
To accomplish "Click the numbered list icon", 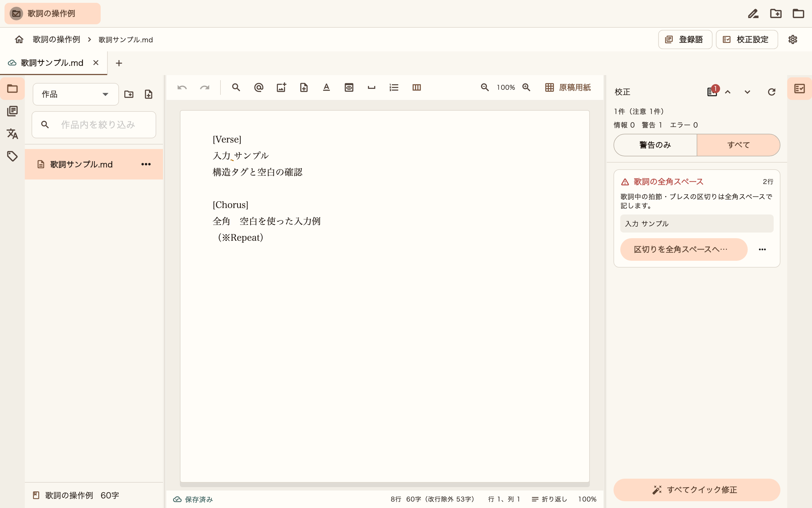I will (394, 88).
